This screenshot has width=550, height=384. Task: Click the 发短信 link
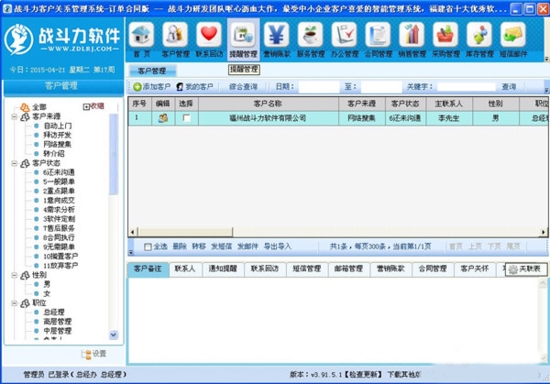pyautogui.click(x=221, y=247)
